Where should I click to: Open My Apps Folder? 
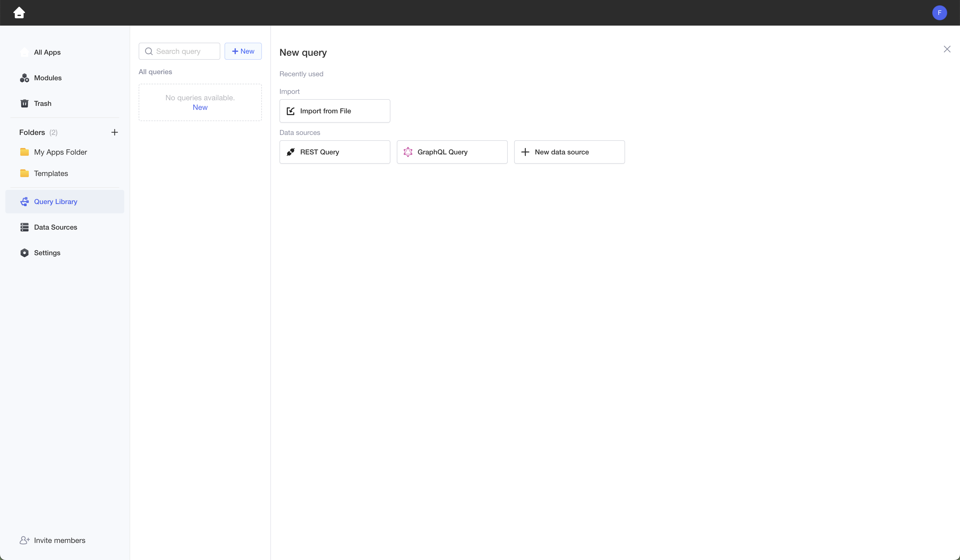pyautogui.click(x=60, y=152)
